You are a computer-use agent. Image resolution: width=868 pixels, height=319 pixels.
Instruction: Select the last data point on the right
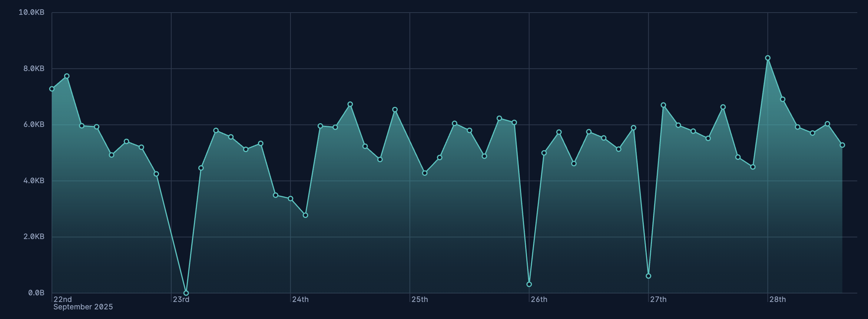point(842,145)
